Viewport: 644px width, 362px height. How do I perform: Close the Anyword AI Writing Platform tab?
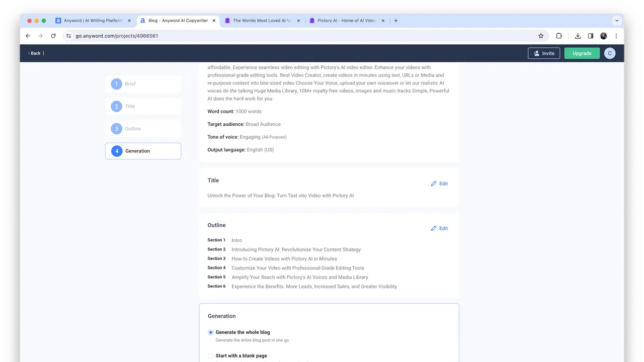click(129, 21)
